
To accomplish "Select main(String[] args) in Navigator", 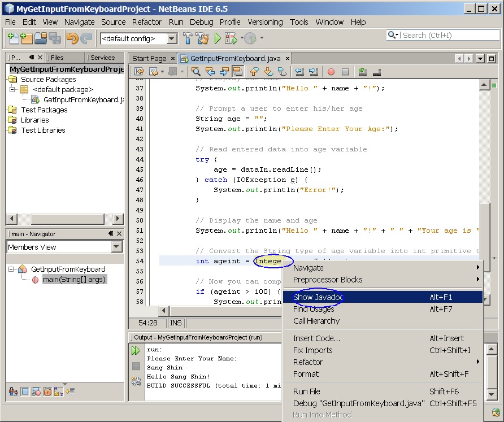I will pyautogui.click(x=74, y=279).
